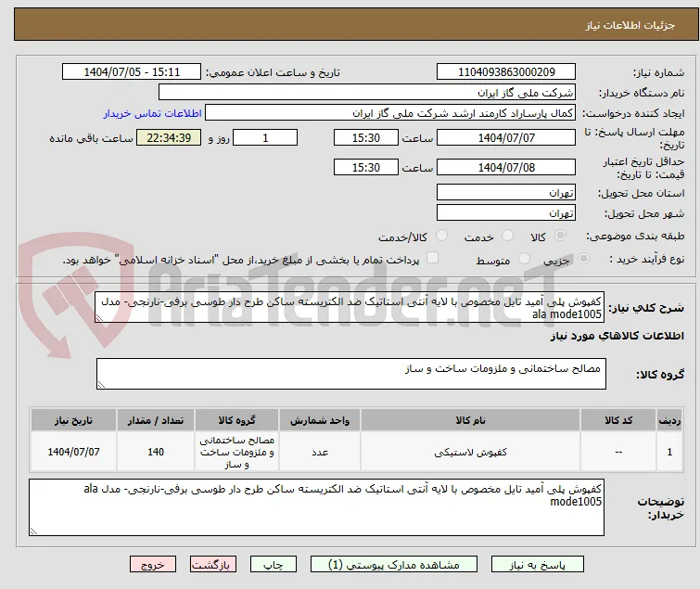
Task: Click the delivery city تهران field
Action: (x=506, y=213)
